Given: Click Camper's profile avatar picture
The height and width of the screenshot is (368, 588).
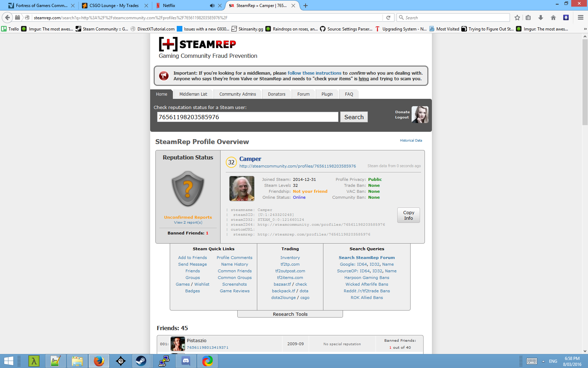Looking at the screenshot, I should [x=241, y=189].
